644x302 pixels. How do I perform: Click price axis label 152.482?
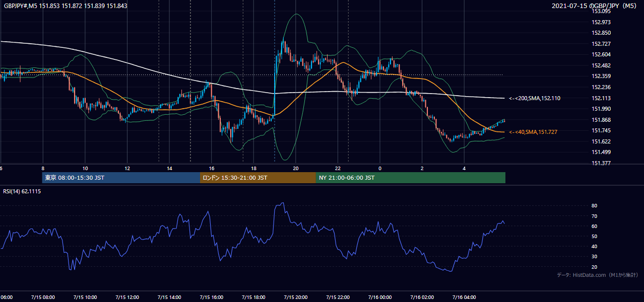(601, 65)
